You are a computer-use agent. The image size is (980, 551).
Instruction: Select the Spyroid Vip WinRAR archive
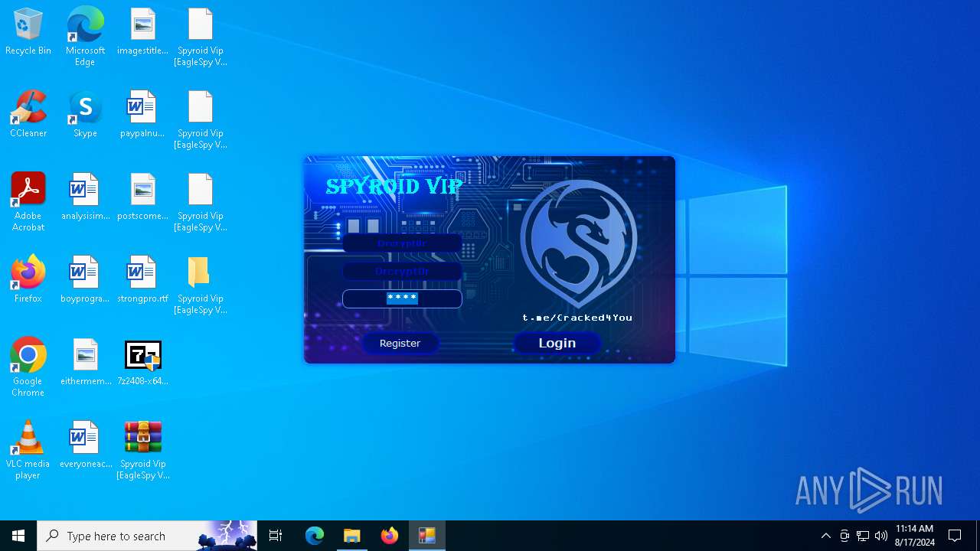142,450
